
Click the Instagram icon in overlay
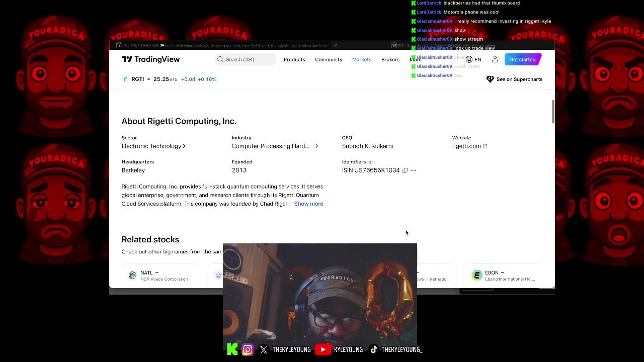pyautogui.click(x=248, y=349)
